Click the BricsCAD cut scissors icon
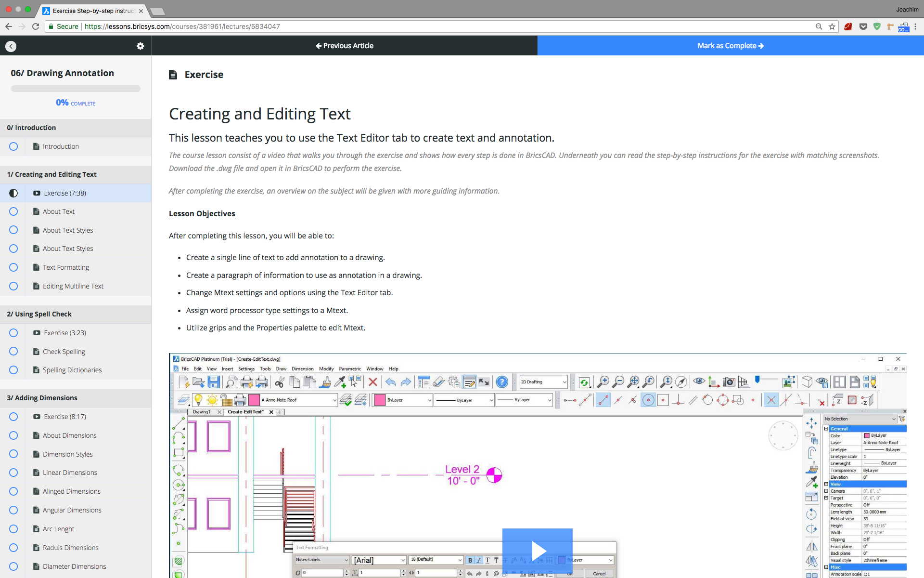924x578 pixels. (x=280, y=382)
